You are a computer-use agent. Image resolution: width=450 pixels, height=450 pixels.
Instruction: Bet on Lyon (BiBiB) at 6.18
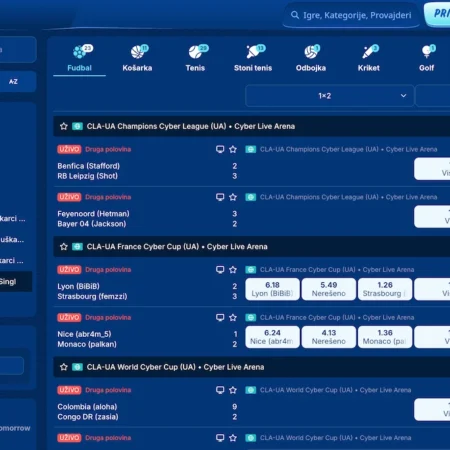pyautogui.click(x=272, y=289)
